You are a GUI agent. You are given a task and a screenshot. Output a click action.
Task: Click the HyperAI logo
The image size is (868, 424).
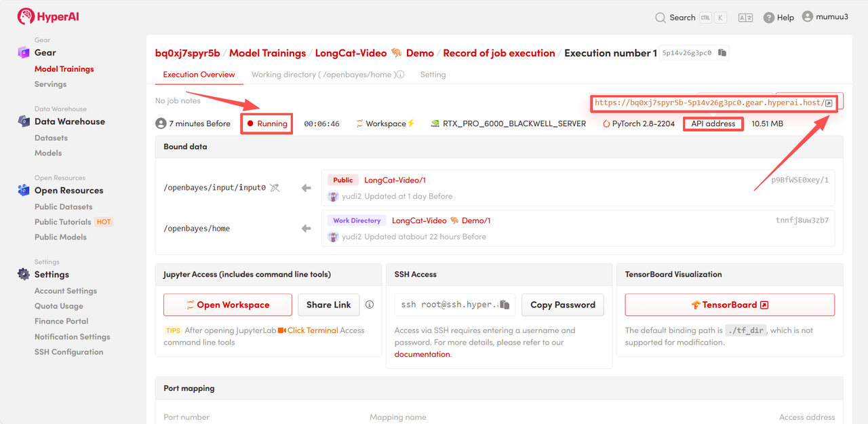click(x=48, y=16)
